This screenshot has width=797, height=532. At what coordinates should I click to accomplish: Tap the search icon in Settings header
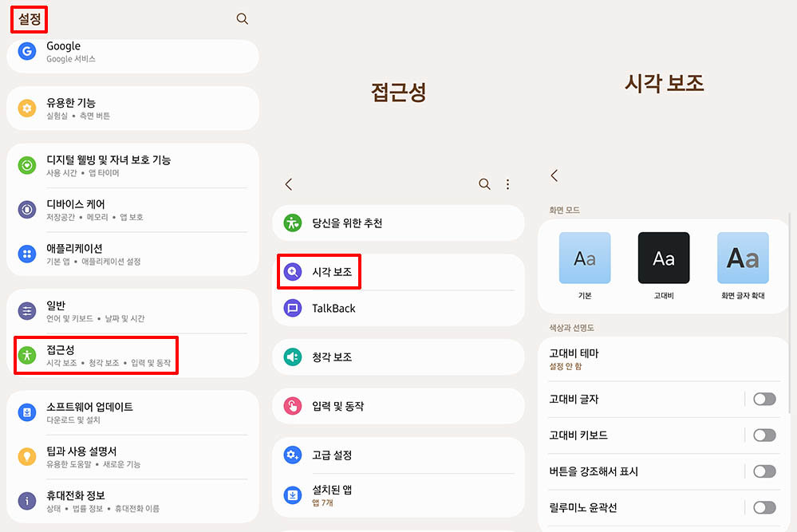[x=243, y=19]
